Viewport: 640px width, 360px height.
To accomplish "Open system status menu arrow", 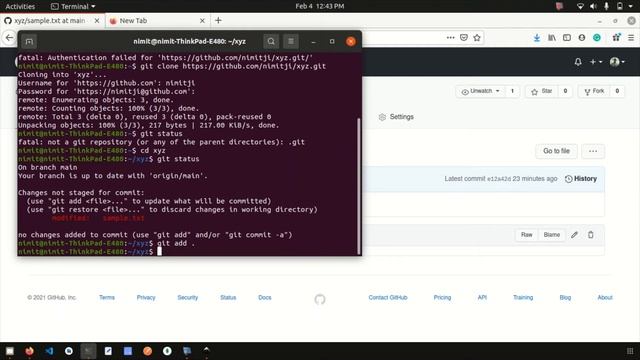I will point(631,6).
